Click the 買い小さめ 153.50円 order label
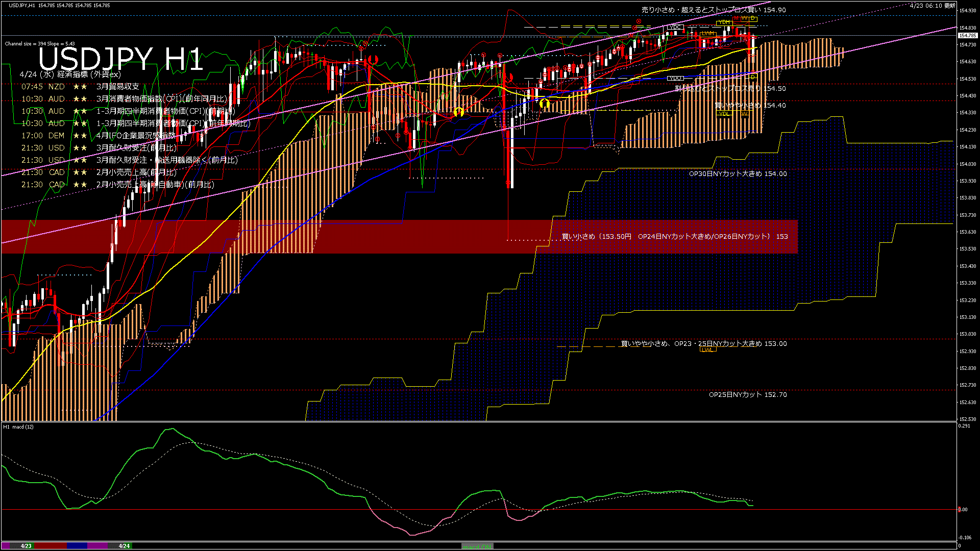The width and height of the screenshot is (980, 551). (674, 237)
